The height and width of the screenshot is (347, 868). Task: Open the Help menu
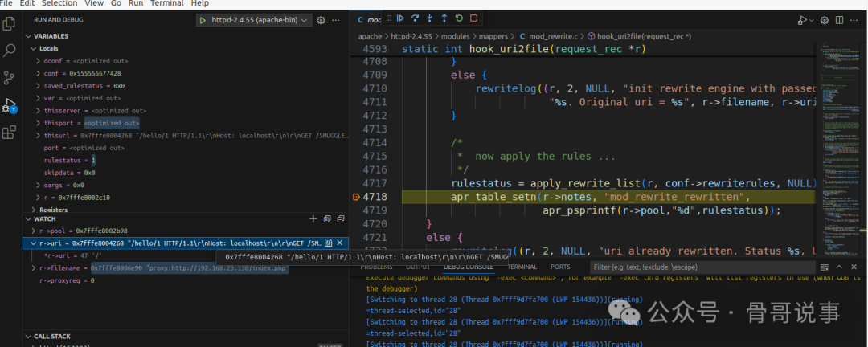click(x=200, y=3)
